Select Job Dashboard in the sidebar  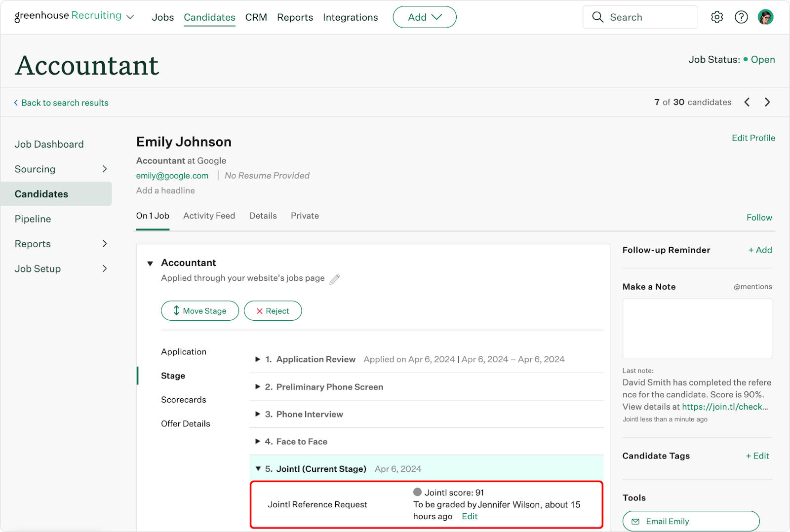(x=49, y=144)
